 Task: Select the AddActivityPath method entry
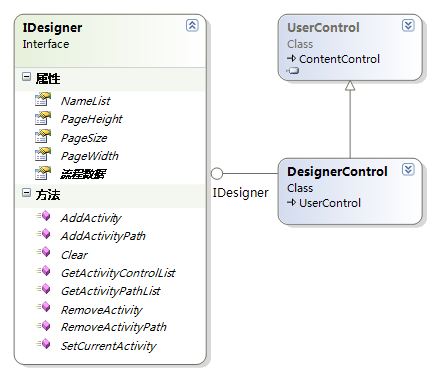pyautogui.click(x=103, y=236)
